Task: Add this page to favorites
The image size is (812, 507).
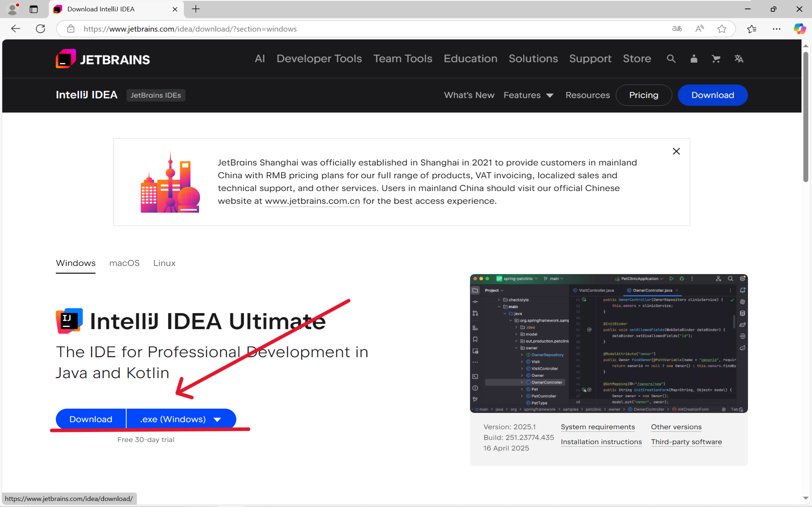Action: click(x=722, y=29)
